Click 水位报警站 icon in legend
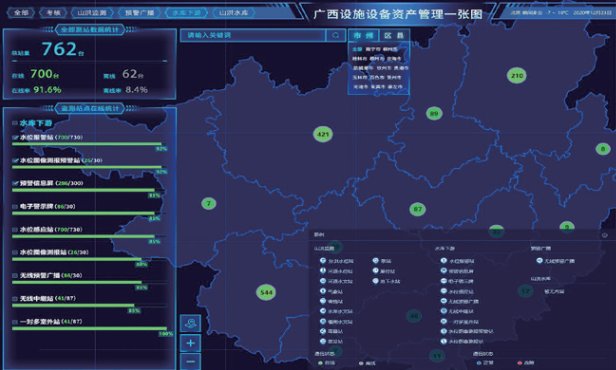This screenshot has height=370, width=616. [444, 261]
